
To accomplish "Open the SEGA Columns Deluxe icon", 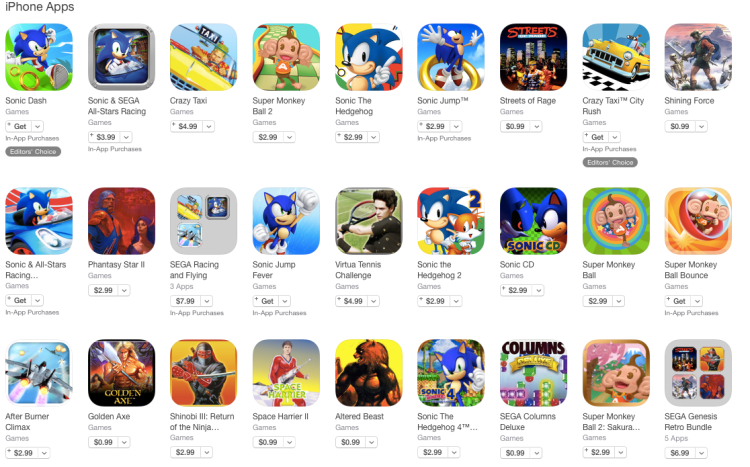I will pos(533,373).
